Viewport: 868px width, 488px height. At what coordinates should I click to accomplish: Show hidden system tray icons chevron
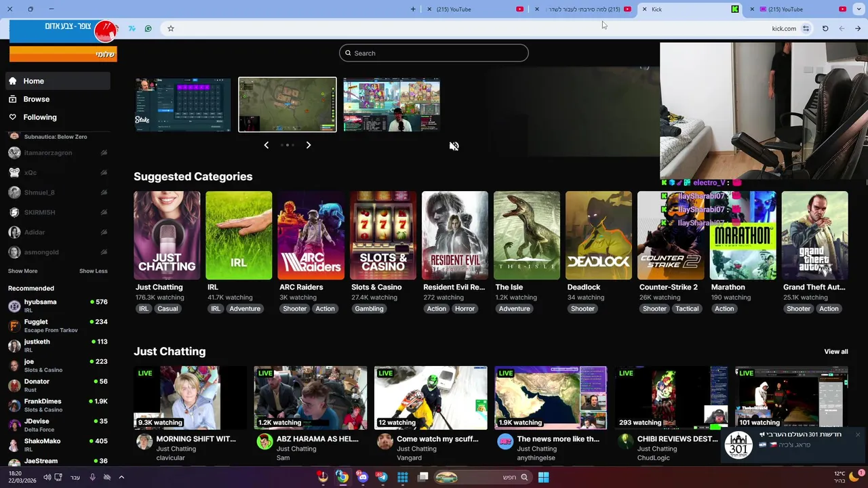pos(121,477)
